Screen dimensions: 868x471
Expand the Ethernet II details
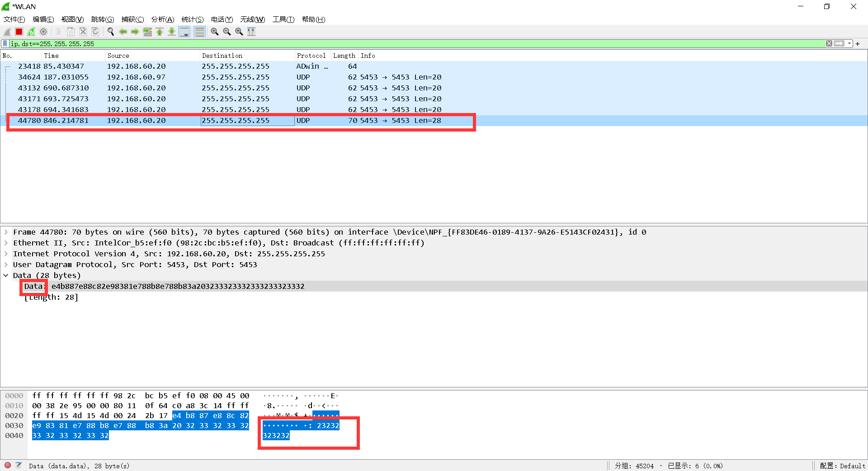tap(6, 243)
